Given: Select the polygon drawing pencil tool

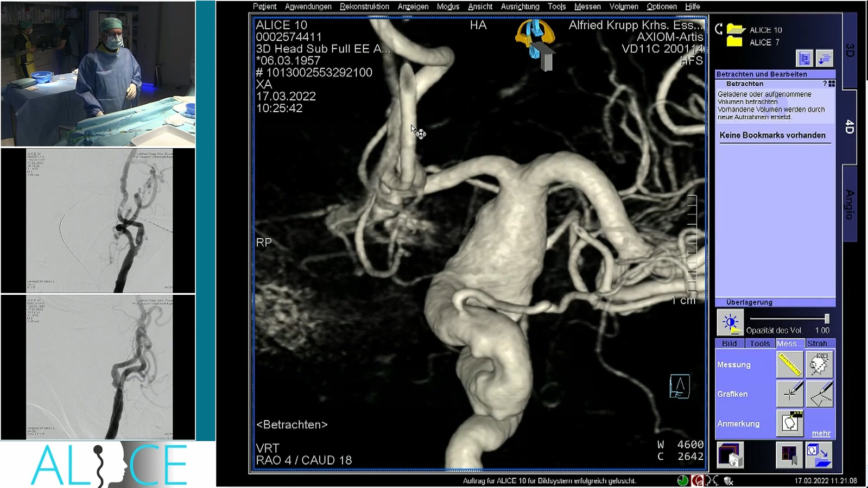Looking at the screenshot, I should (819, 394).
